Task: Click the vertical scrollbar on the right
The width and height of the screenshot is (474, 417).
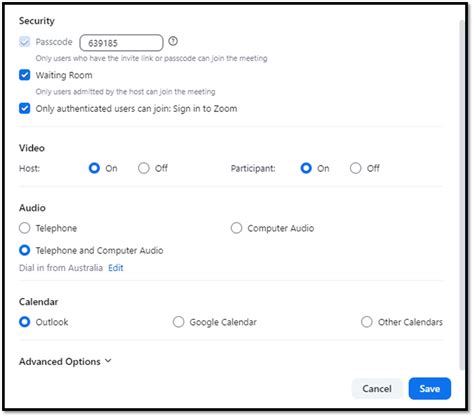Action: click(x=462, y=195)
